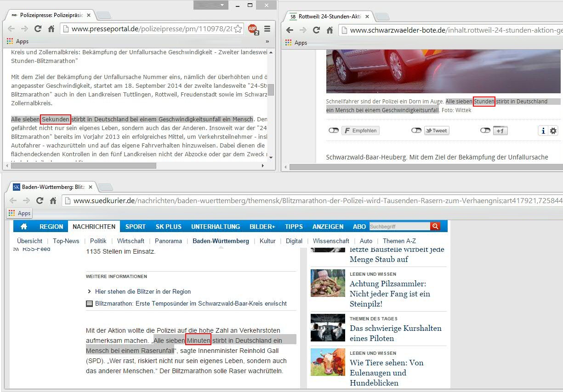Expand bookmarks overflow chevron in presseportal window
Image resolution: width=563 pixels, height=392 pixels.
pos(267,41)
